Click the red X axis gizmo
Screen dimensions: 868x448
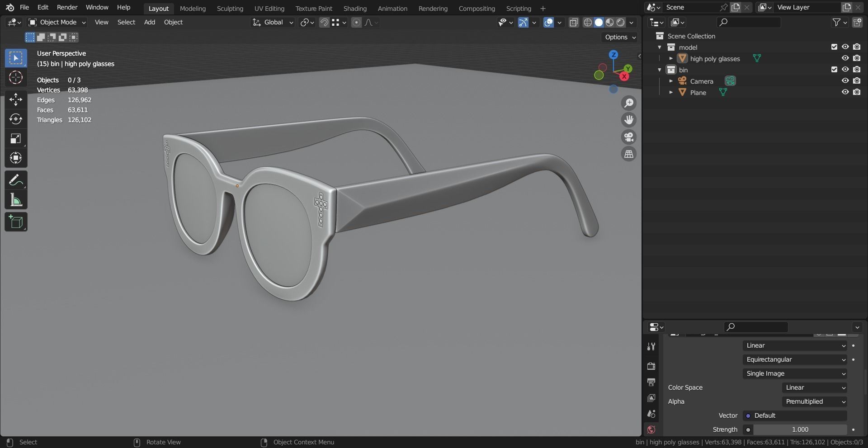pos(624,76)
